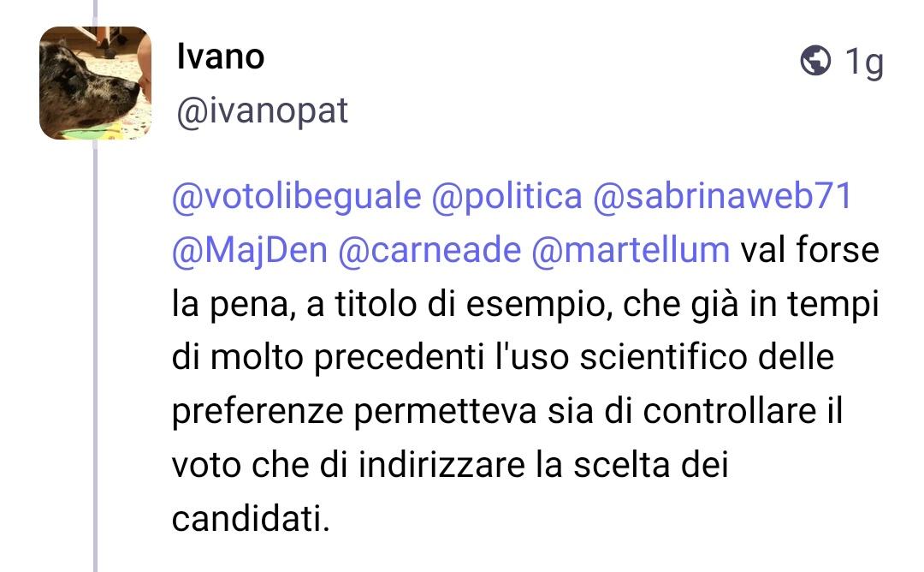Open the @sabrinaweb71 mention
Viewport: 924px width, 572px height.
pos(723,197)
